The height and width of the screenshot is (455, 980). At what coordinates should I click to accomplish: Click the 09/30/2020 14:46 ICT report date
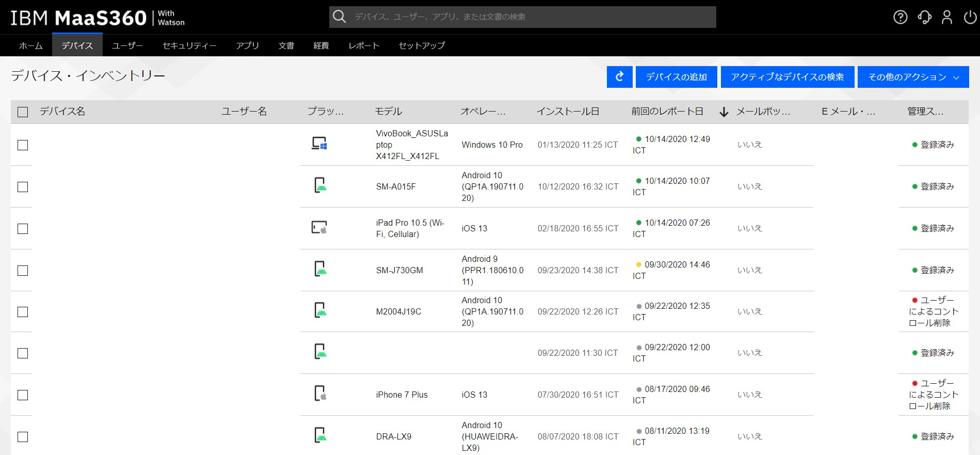click(x=671, y=270)
